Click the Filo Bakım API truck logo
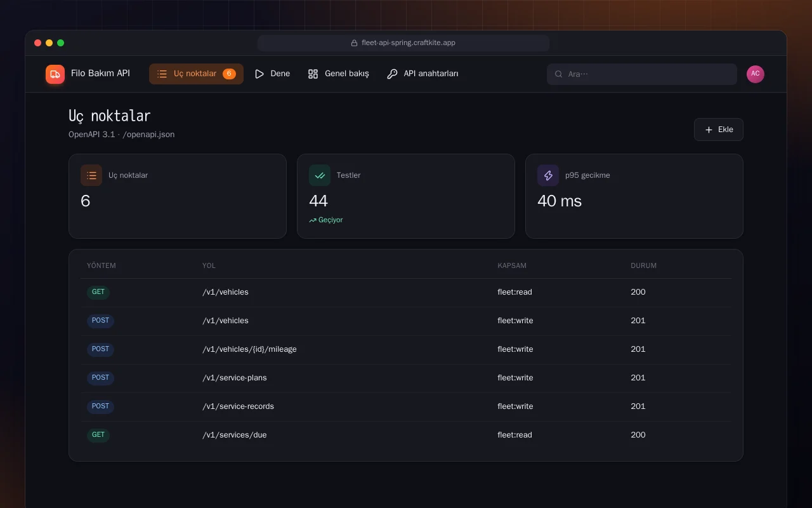This screenshot has width=812, height=508. point(55,74)
